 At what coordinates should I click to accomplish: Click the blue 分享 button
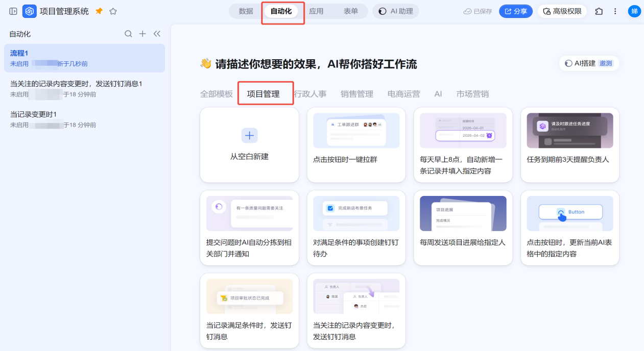(x=515, y=11)
